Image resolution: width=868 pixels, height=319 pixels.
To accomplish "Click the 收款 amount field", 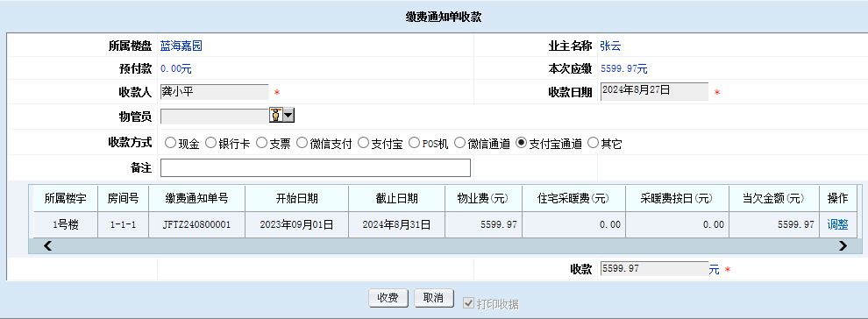I will (654, 269).
